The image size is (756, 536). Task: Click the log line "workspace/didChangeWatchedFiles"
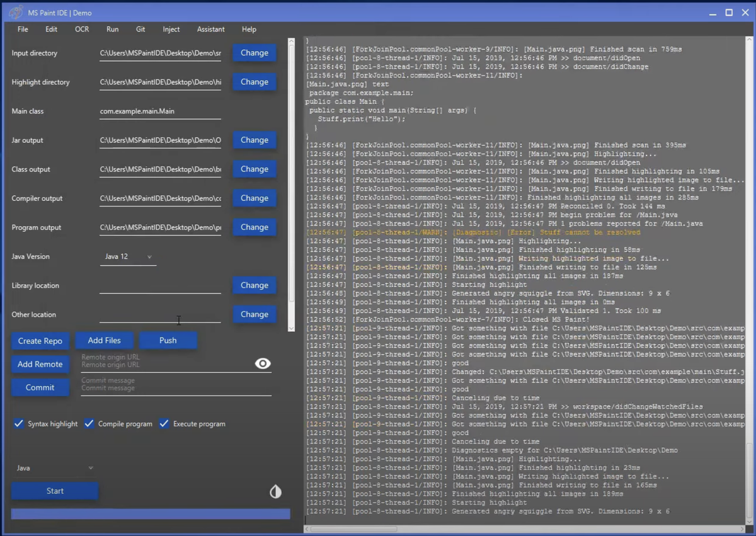[x=504, y=406]
